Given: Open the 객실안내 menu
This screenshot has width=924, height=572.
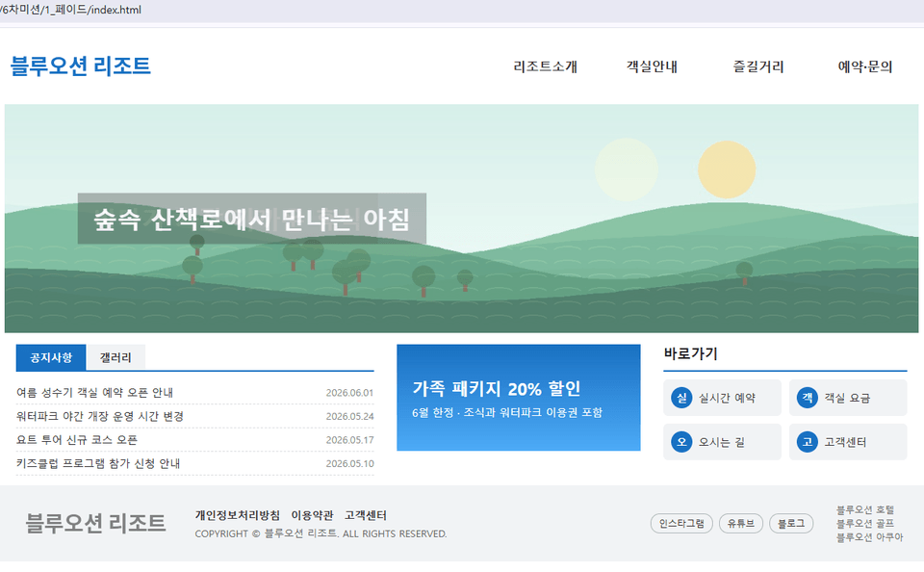Looking at the screenshot, I should (652, 66).
